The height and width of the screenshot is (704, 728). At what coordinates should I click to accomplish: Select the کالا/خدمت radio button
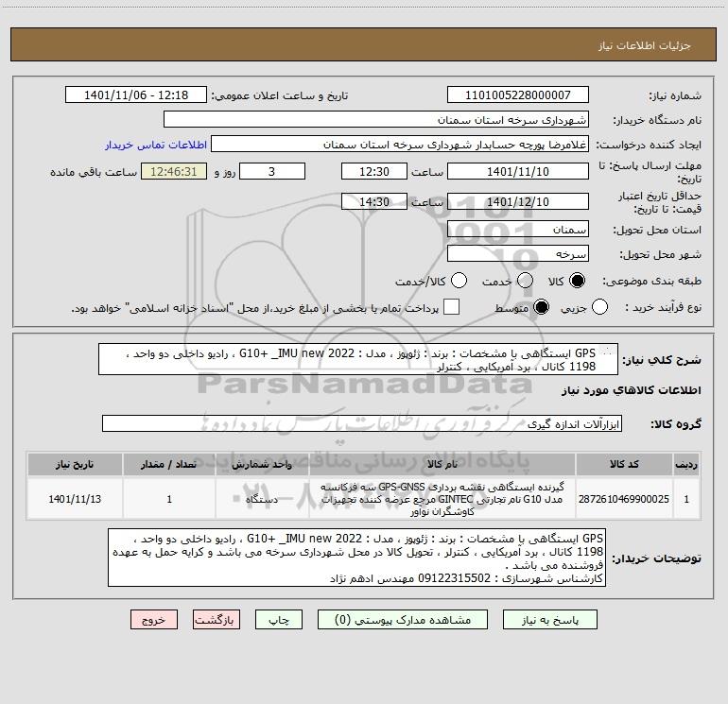pyautogui.click(x=459, y=281)
